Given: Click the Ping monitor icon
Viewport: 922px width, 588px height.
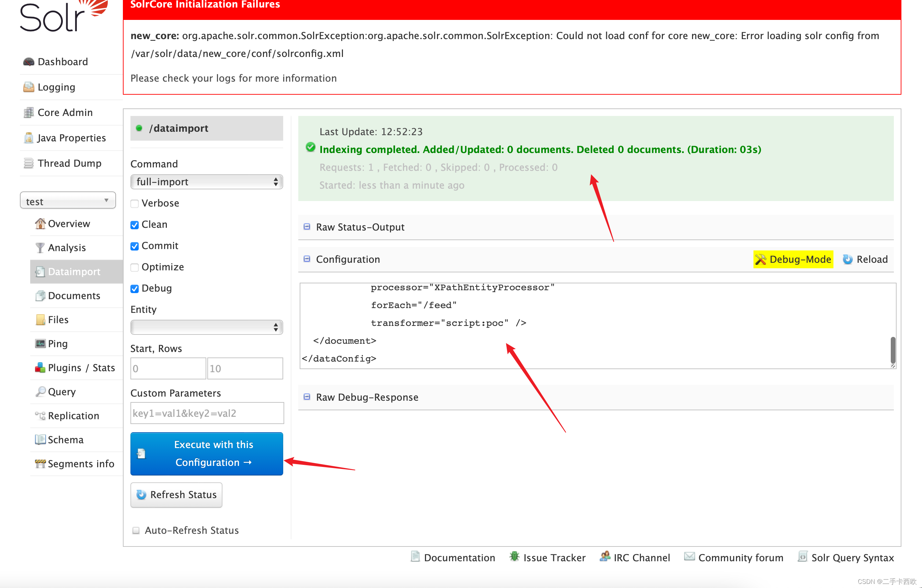Looking at the screenshot, I should pos(40,343).
